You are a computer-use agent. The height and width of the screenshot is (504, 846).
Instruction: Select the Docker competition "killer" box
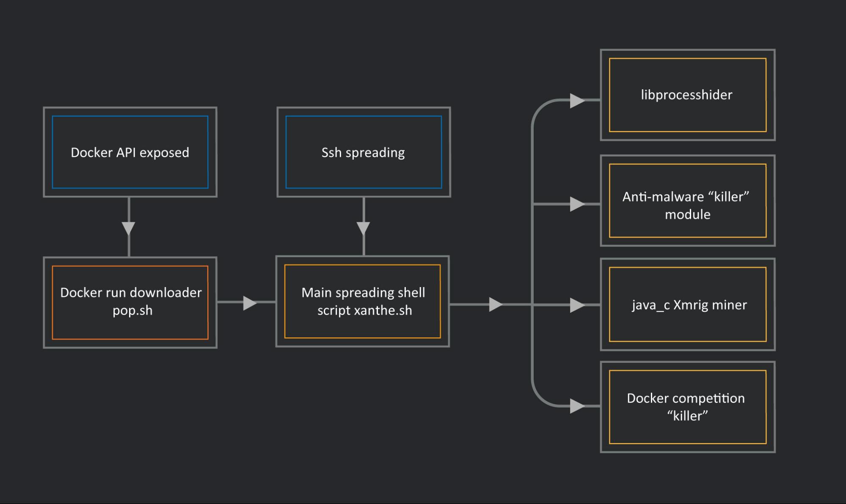coord(687,407)
